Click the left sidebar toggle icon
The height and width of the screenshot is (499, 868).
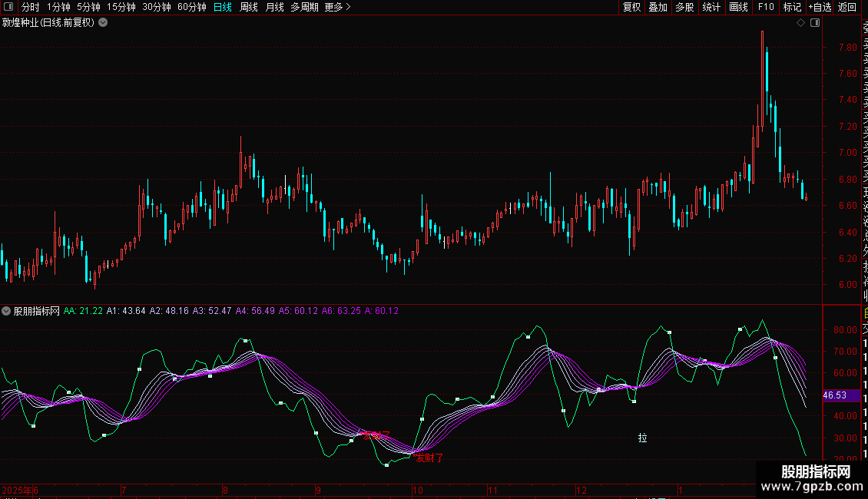7,7
